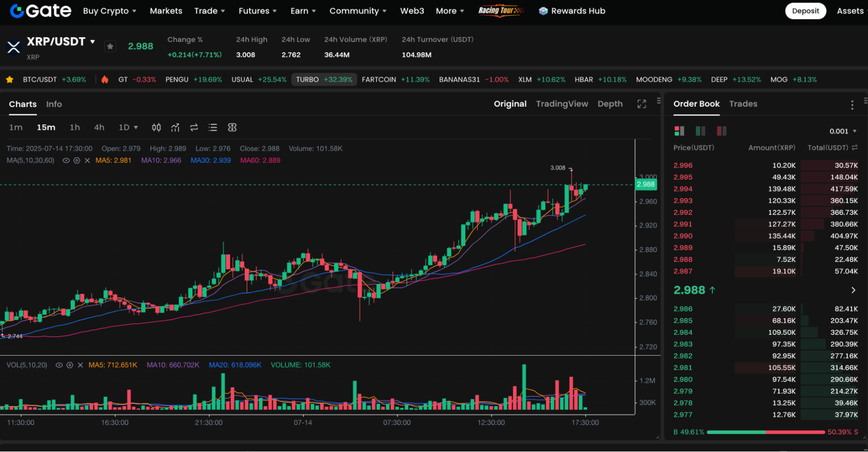Open the favorites star in ticker bar
This screenshot has height=452, width=868.
[x=10, y=79]
